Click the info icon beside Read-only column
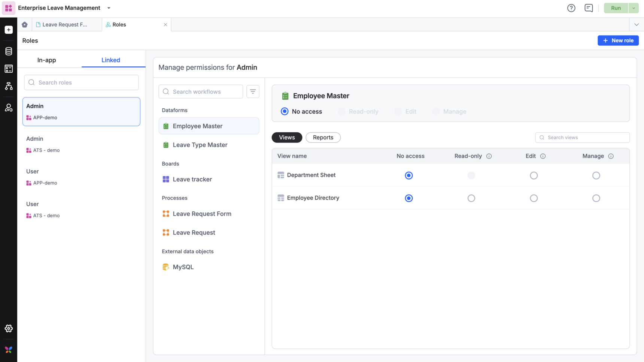644x362 pixels. coord(489,156)
